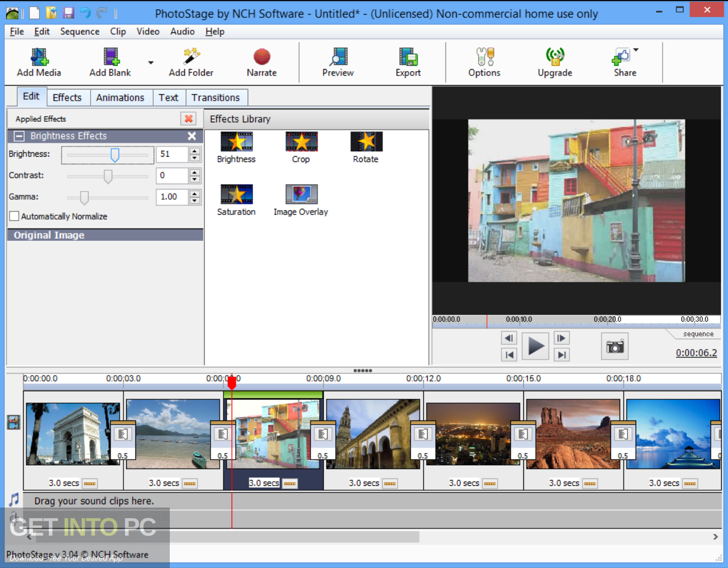The height and width of the screenshot is (568, 728).
Task: Enable the Automatically Normalize checkbox
Action: pyautogui.click(x=15, y=216)
